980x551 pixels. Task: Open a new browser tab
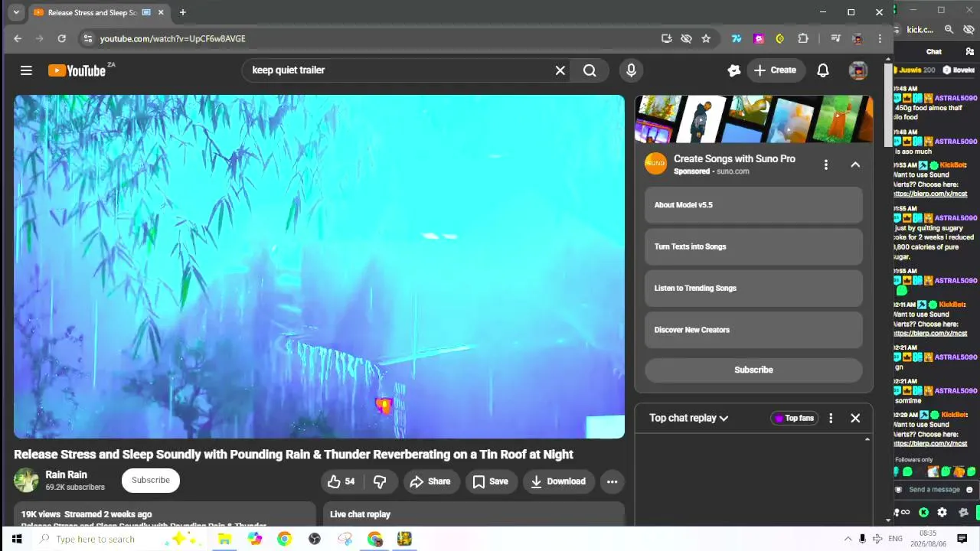pyautogui.click(x=182, y=12)
